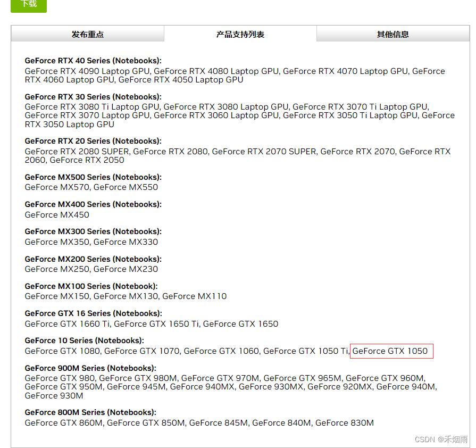Viewport: 476px width, 448px height.
Task: Click the text GeForce MX350
Action: tap(57, 242)
